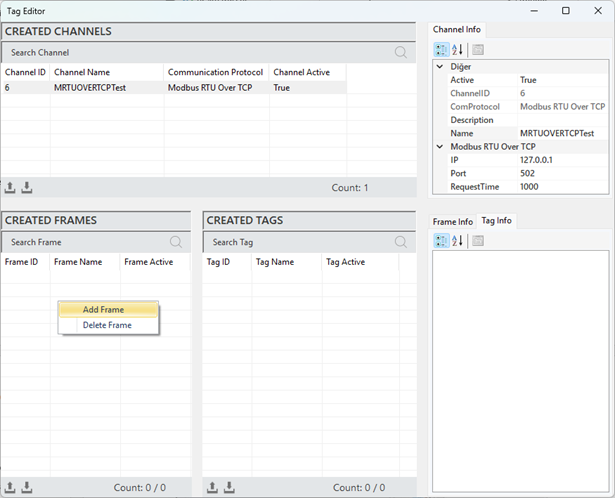Click the Port value 502
Viewport: 615px width, 498px height.
tap(562, 173)
